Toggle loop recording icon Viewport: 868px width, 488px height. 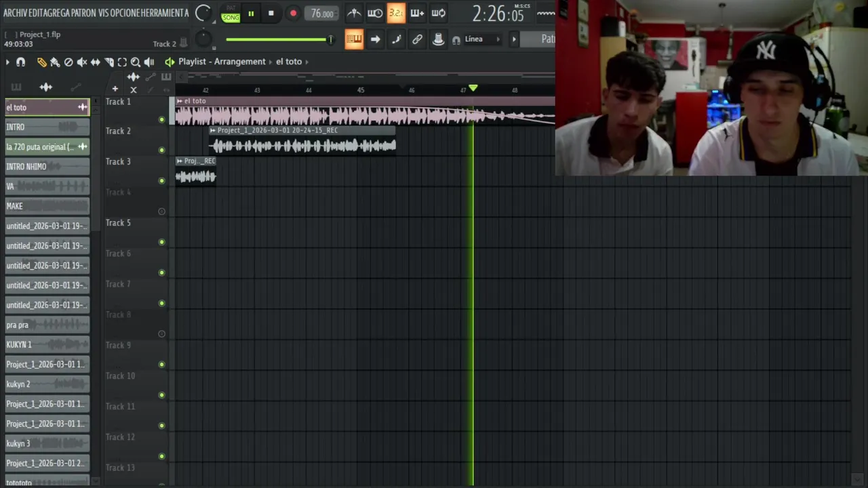(x=439, y=13)
